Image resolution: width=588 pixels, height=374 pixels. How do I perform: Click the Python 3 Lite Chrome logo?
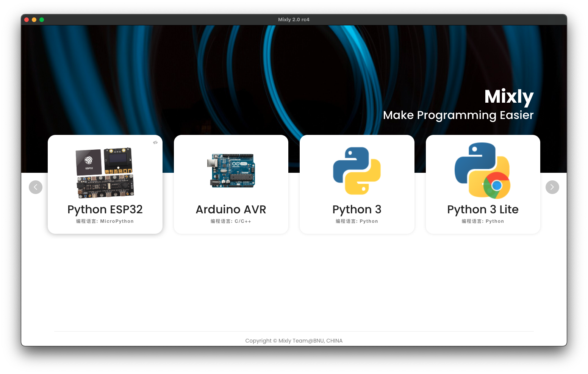pyautogui.click(x=497, y=185)
